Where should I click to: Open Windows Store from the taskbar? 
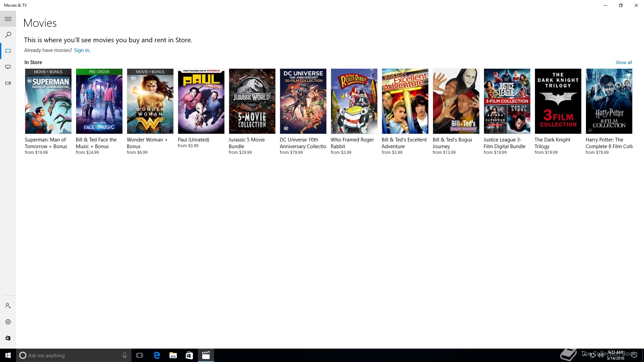click(190, 355)
